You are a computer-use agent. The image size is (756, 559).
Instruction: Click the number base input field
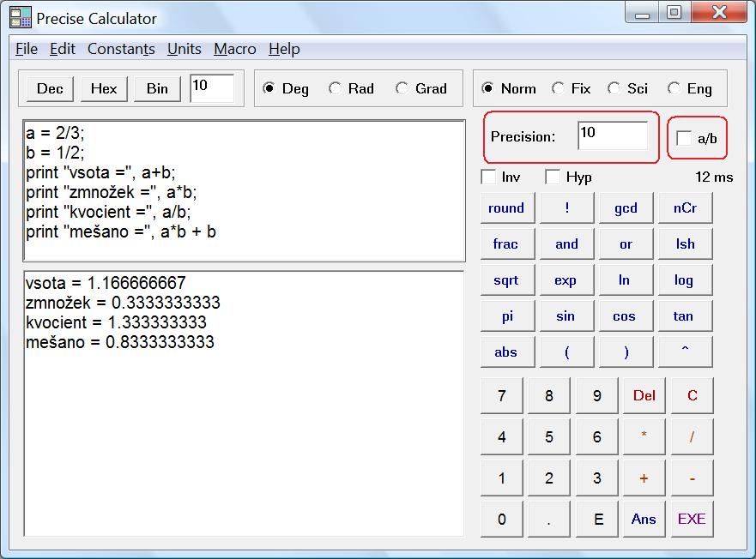click(211, 88)
